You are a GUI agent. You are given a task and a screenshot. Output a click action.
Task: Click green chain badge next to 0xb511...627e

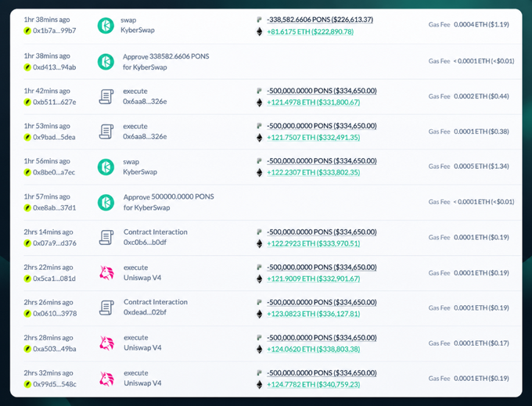[x=27, y=102]
